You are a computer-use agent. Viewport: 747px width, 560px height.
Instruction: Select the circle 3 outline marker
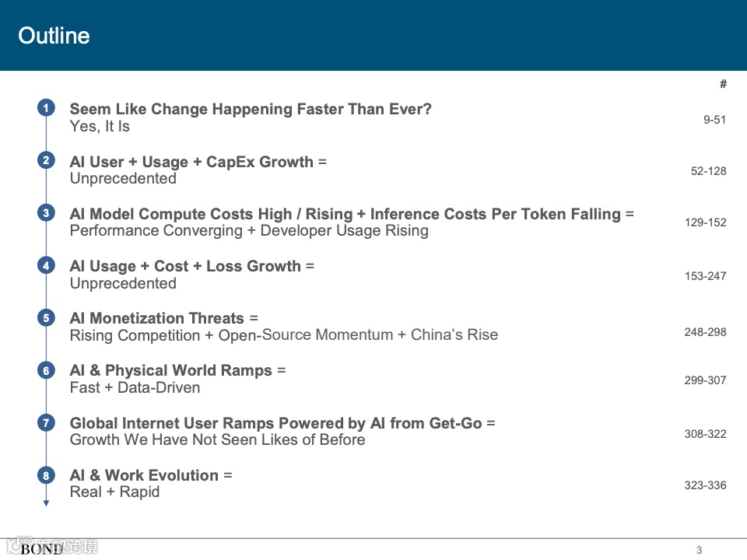pos(46,213)
